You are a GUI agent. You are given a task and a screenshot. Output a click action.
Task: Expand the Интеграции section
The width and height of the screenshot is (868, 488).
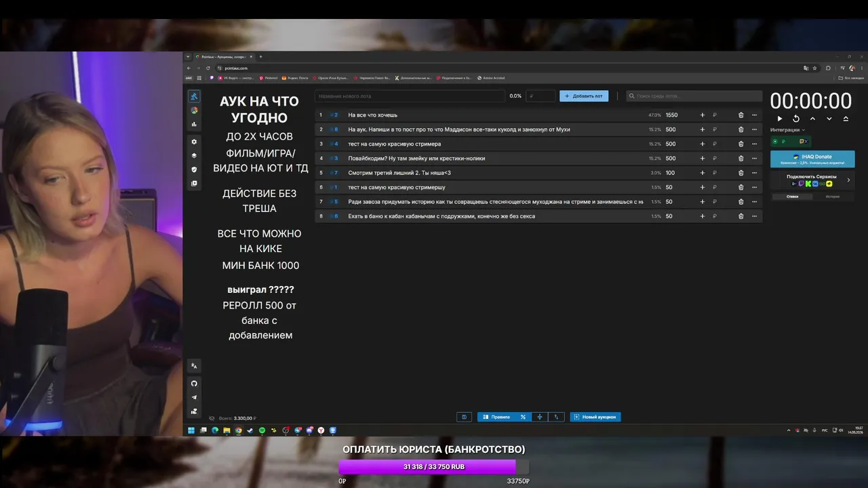click(788, 130)
